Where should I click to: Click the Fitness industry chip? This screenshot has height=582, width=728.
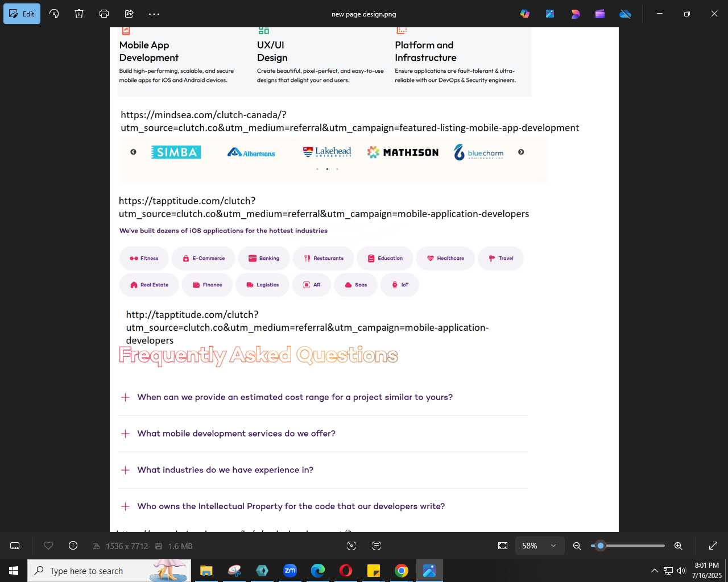click(x=144, y=258)
